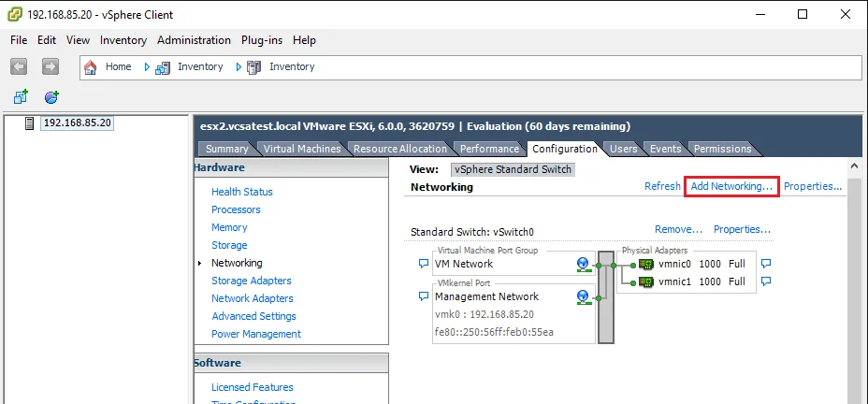The image size is (868, 404).
Task: Click the Home icon in navigation bar
Action: (x=92, y=67)
